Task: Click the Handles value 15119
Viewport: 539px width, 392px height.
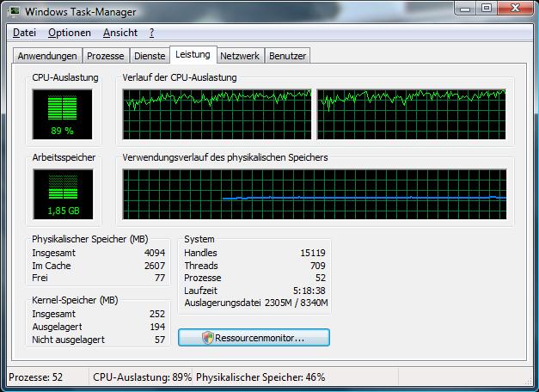Action: pyautogui.click(x=313, y=253)
